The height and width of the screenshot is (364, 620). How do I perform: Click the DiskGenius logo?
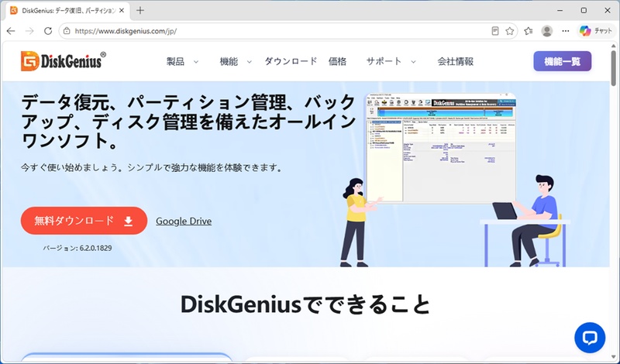pos(64,61)
